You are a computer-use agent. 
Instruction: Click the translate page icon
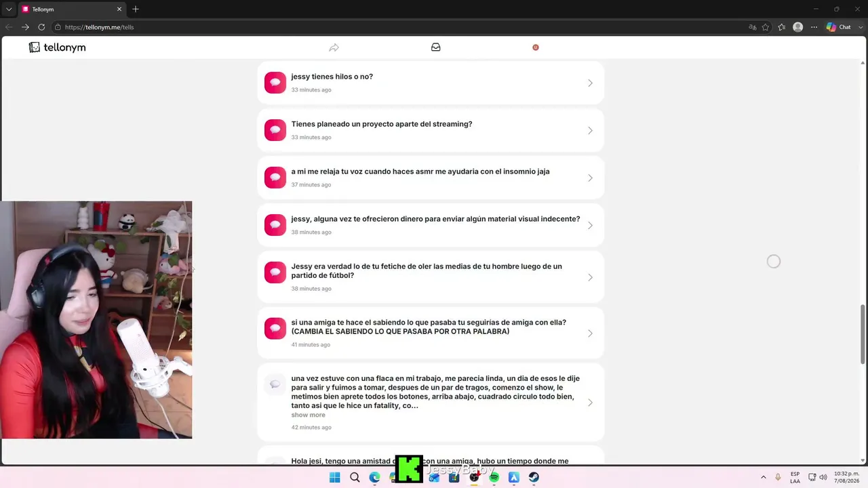[752, 27]
